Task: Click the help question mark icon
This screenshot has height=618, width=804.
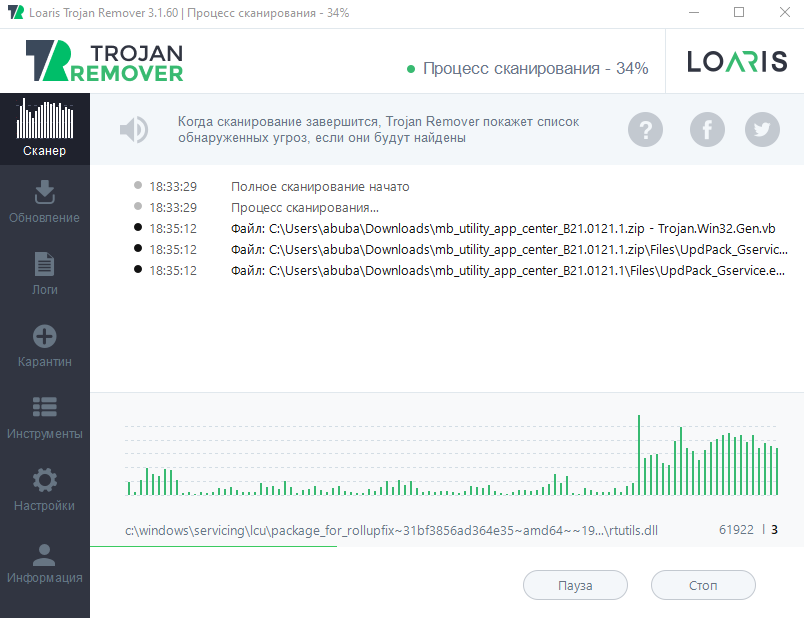Action: point(646,129)
